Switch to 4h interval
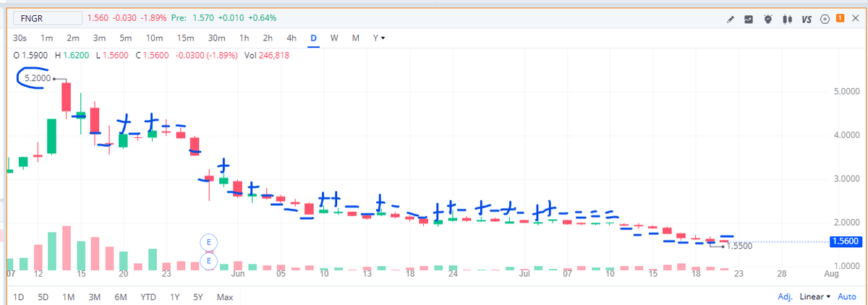The width and height of the screenshot is (868, 305). point(292,38)
